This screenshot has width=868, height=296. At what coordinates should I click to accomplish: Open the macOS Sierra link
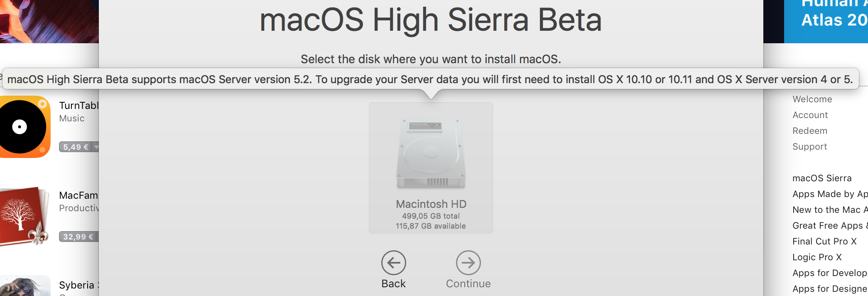(822, 178)
